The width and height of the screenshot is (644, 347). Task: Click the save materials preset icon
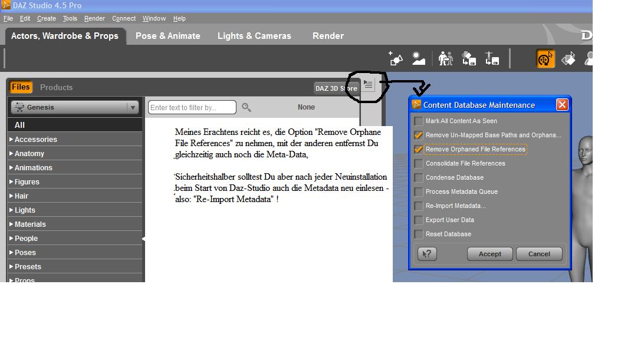pos(469,59)
